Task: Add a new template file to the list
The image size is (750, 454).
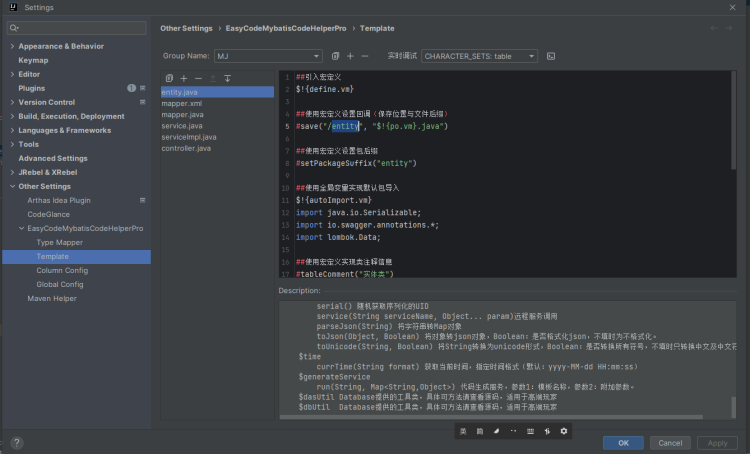Action: (184, 78)
